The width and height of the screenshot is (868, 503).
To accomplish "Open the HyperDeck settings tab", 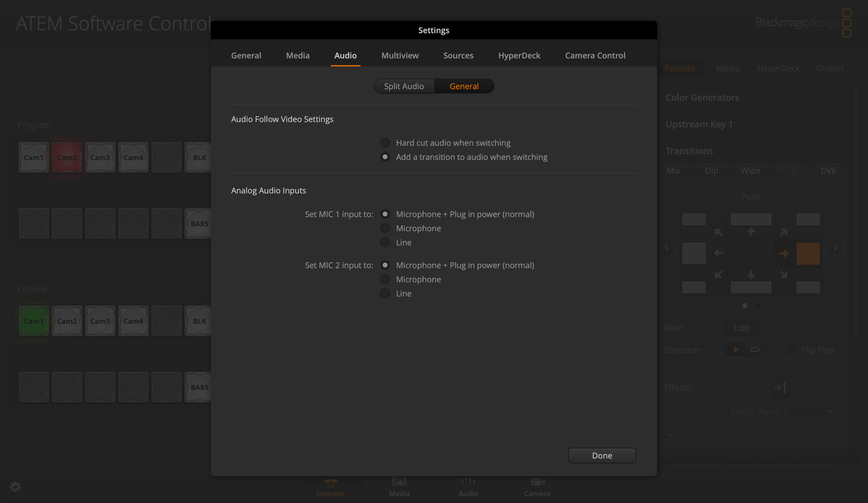I will coord(519,56).
